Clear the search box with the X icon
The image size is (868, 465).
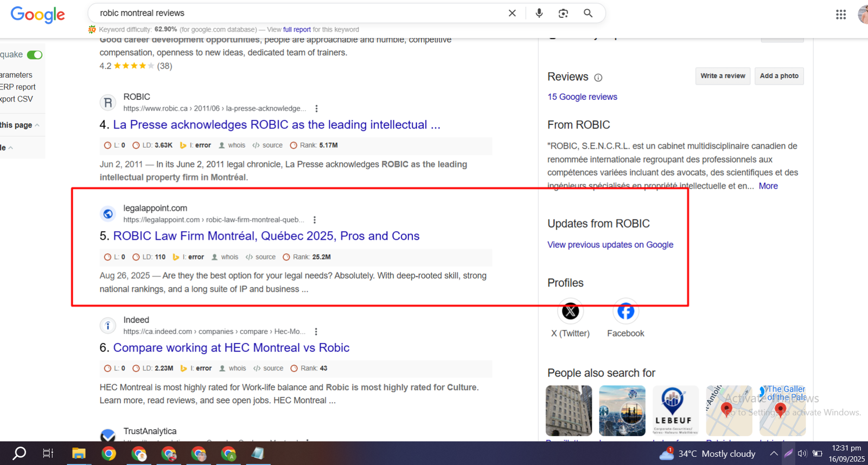coord(512,13)
